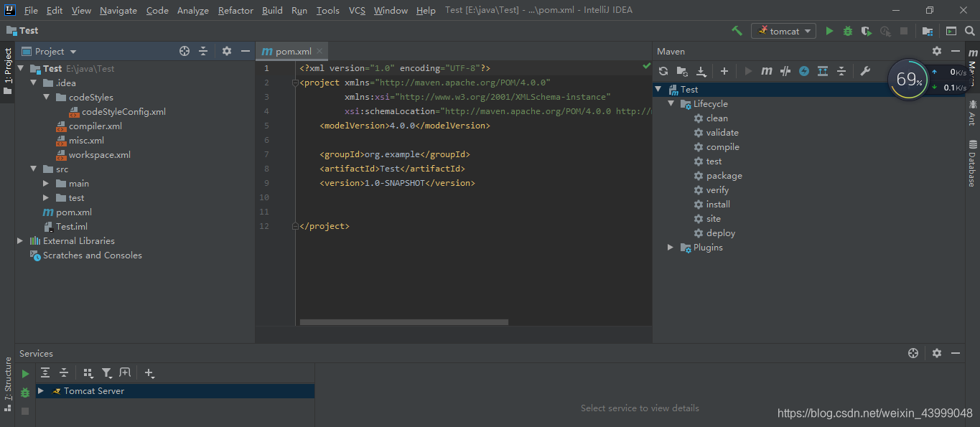Run tomcat with Coverage icon

pyautogui.click(x=867, y=31)
